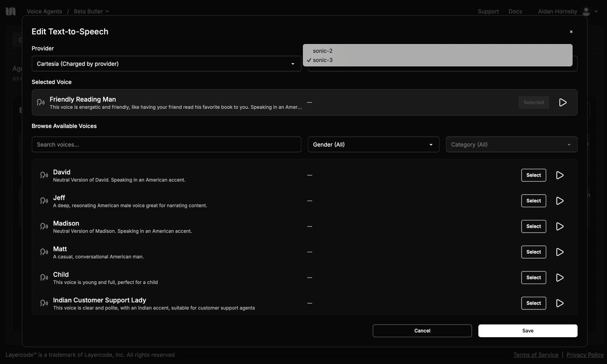Play the David voice sample
The image size is (607, 364).
pos(559,175)
